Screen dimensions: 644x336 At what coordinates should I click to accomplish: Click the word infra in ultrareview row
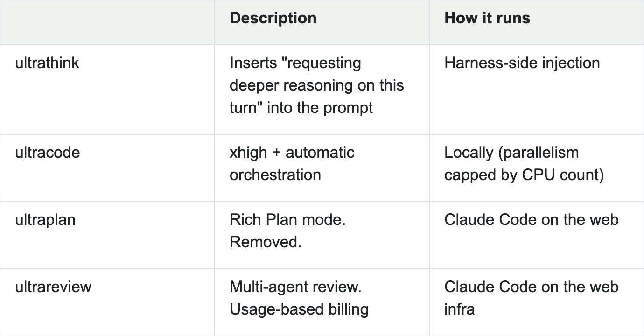point(459,309)
